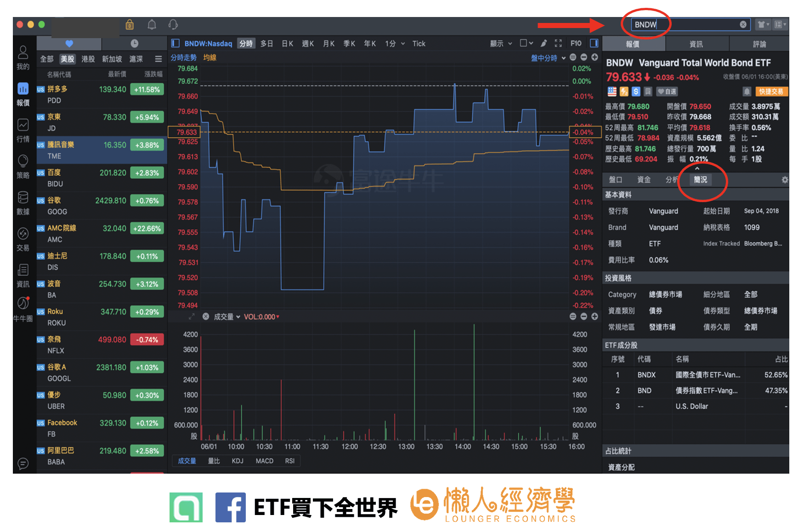
Task: Select the 行情 market sidebar icon
Action: pos(23,130)
